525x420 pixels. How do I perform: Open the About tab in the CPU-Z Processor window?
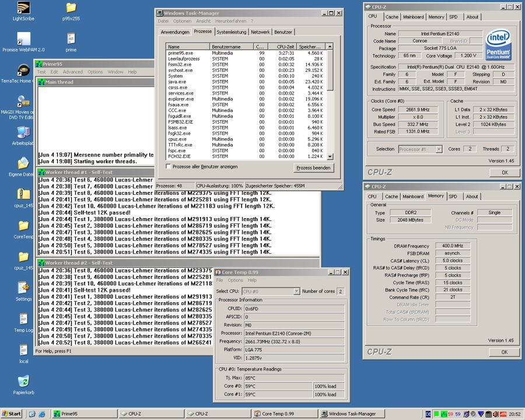(473, 17)
